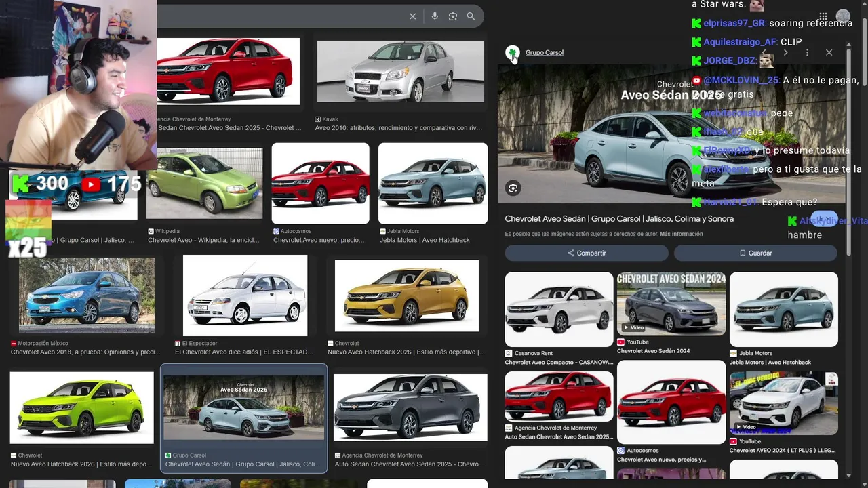Share the image with Compartir
The width and height of the screenshot is (868, 488).
pyautogui.click(x=587, y=253)
